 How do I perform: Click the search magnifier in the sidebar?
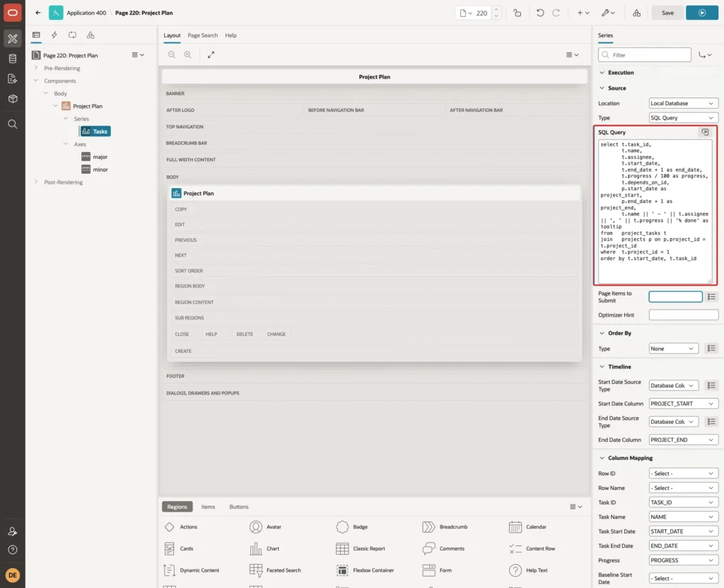click(13, 124)
